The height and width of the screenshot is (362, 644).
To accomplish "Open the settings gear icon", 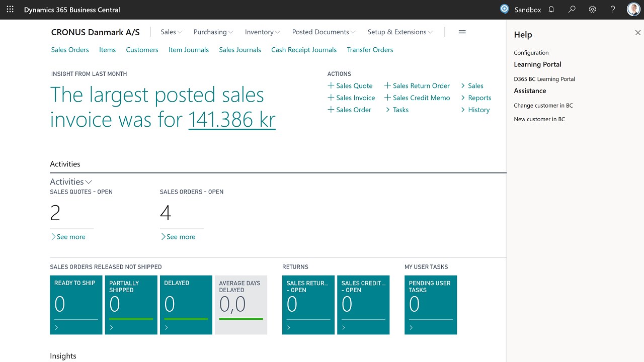I will [x=592, y=10].
